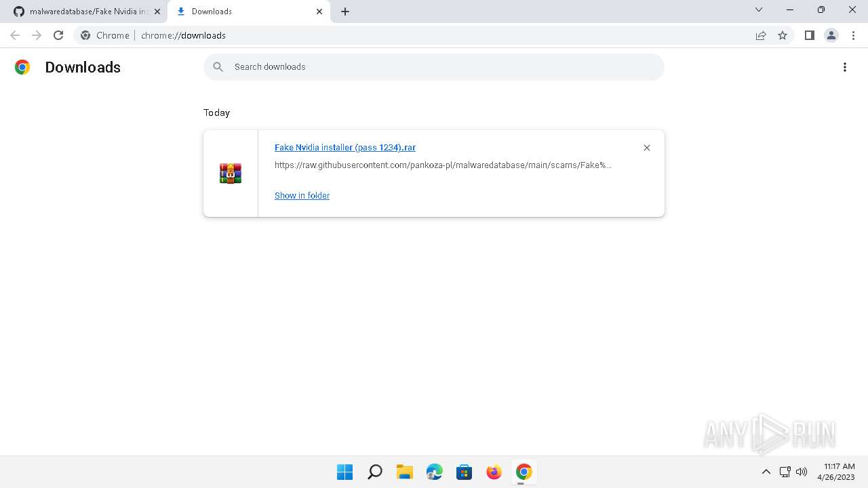Click the Chrome taskbar icon

pyautogui.click(x=524, y=472)
